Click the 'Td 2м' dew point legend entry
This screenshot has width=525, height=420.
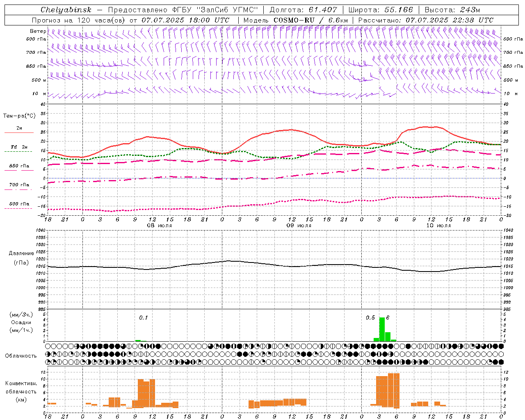[x=19, y=147]
